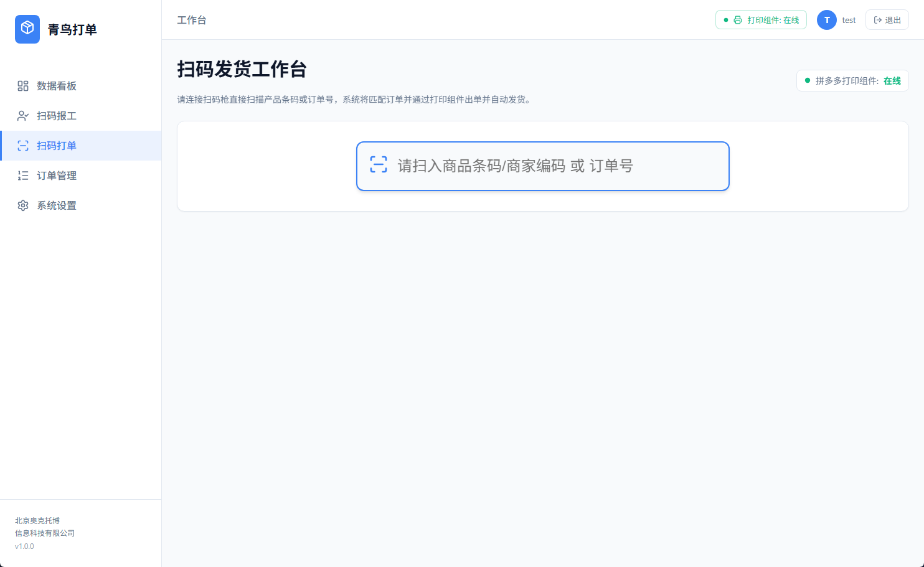
Task: Click the scan icon inside barcode input
Action: [x=379, y=164]
